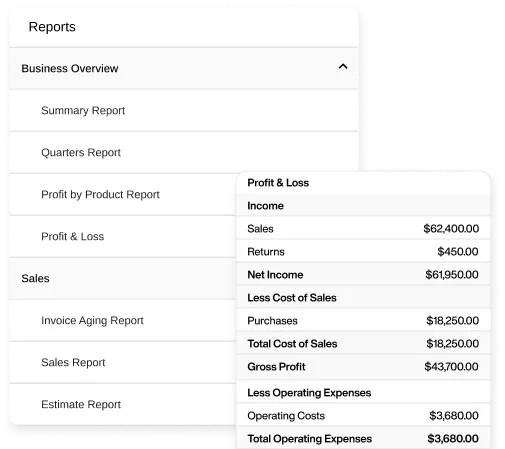This screenshot has height=449, width=505.
Task: Click the Operating Costs $3,680.00 amount
Action: [x=454, y=416]
